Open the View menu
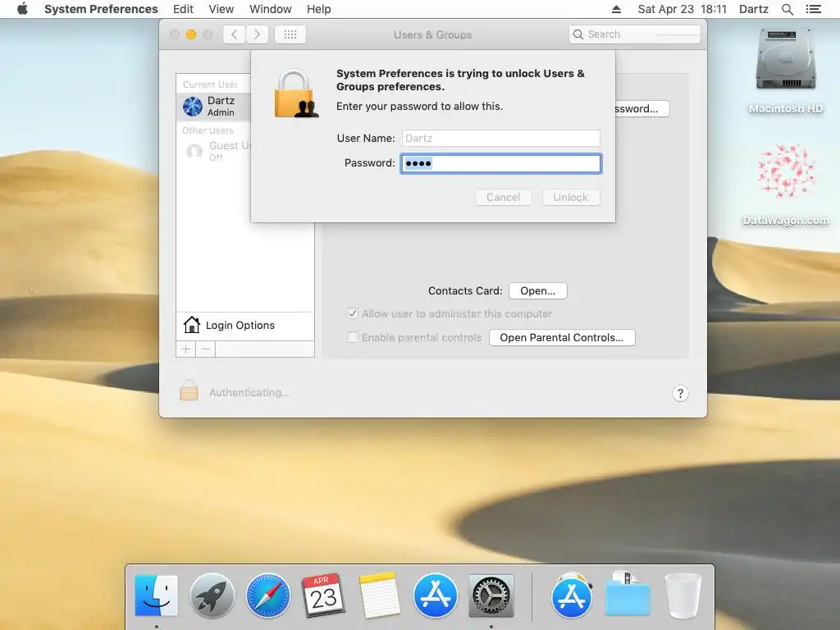This screenshot has width=840, height=630. 221,9
